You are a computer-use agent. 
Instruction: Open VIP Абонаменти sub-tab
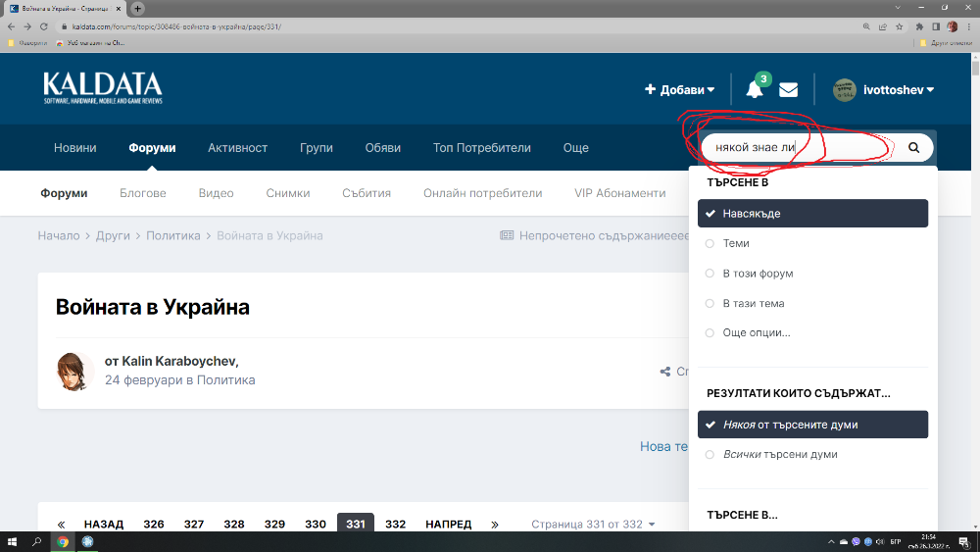[x=620, y=193]
